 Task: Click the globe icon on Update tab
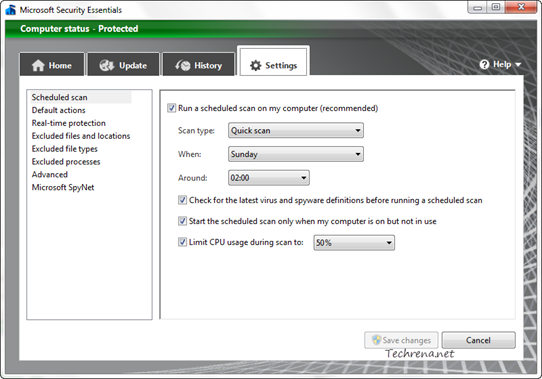[x=107, y=65]
